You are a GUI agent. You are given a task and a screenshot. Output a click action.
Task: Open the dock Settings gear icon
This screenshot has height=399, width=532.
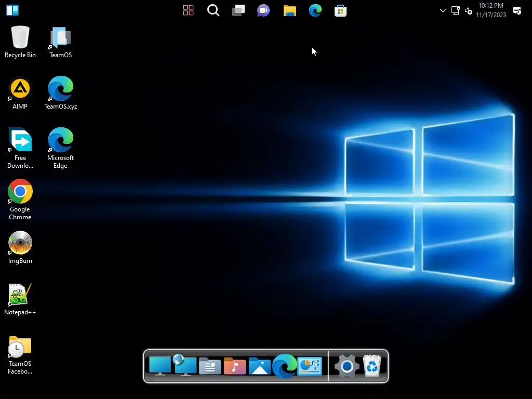(347, 366)
